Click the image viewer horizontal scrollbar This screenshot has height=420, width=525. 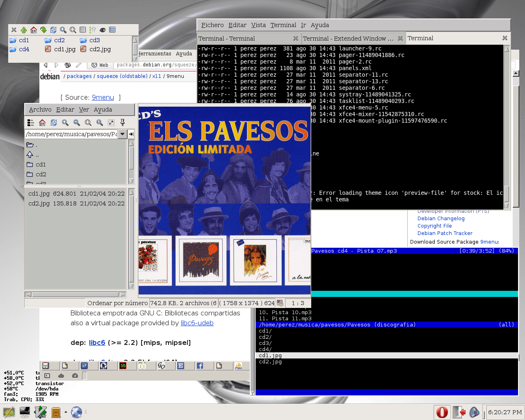tap(75, 294)
